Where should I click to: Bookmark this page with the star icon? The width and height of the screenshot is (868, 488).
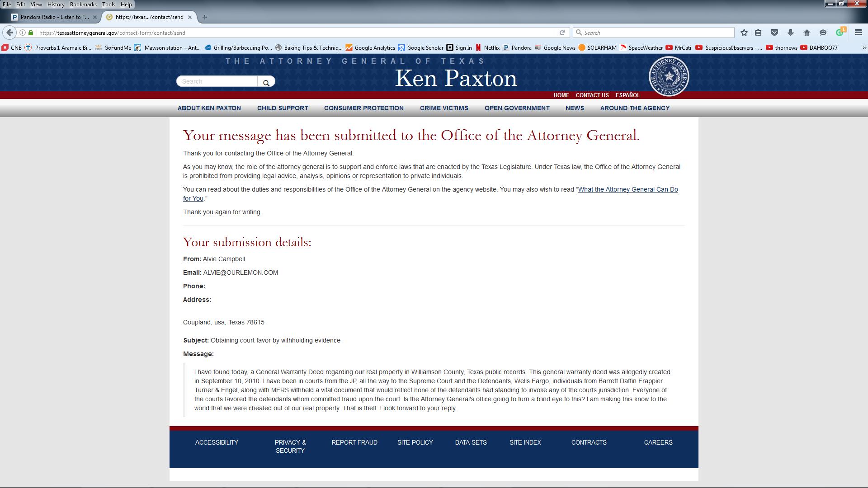744,33
